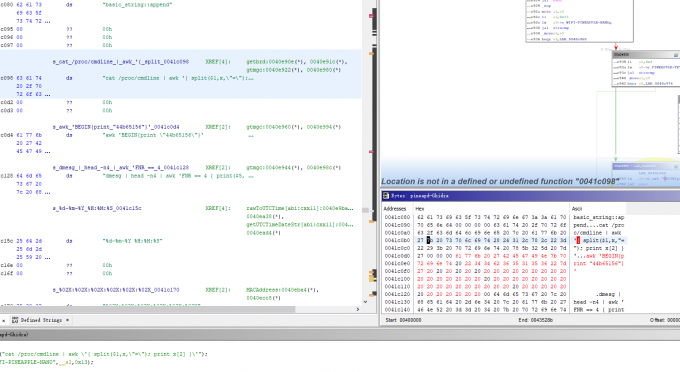Click the listing horizontal scrollbar thumb
Screen dimensions: 680x372
(x=147, y=309)
